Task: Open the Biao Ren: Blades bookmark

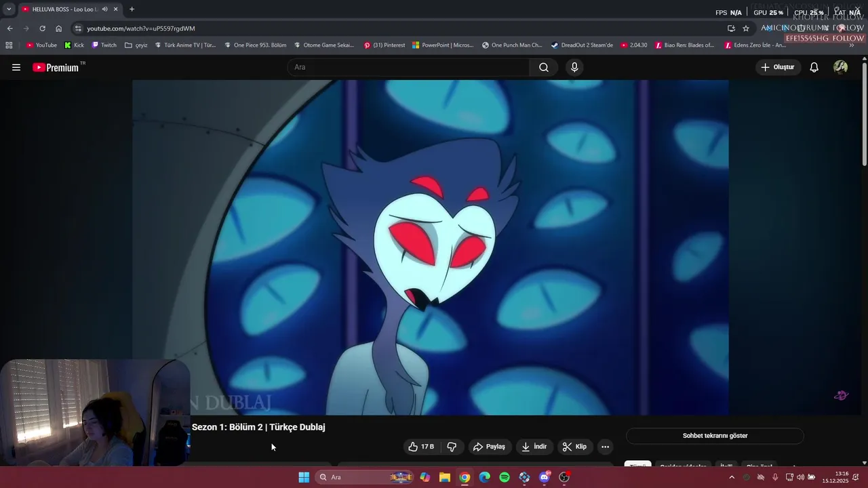Action: coord(684,45)
